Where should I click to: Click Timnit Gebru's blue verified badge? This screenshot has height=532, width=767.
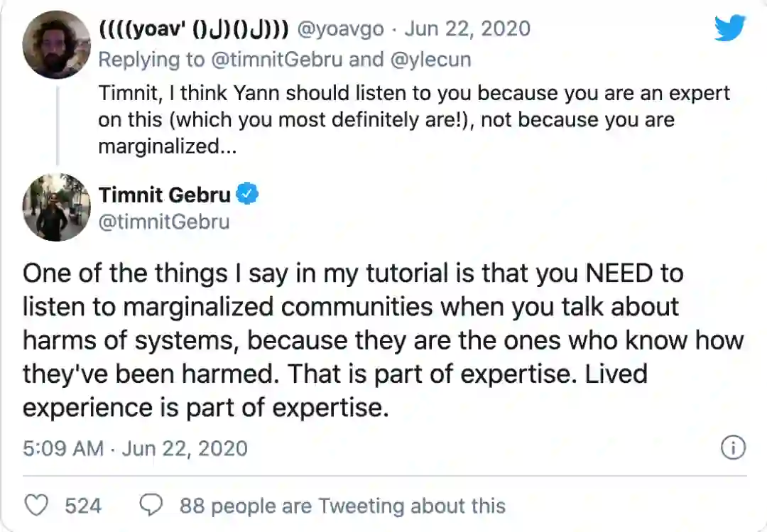point(246,193)
